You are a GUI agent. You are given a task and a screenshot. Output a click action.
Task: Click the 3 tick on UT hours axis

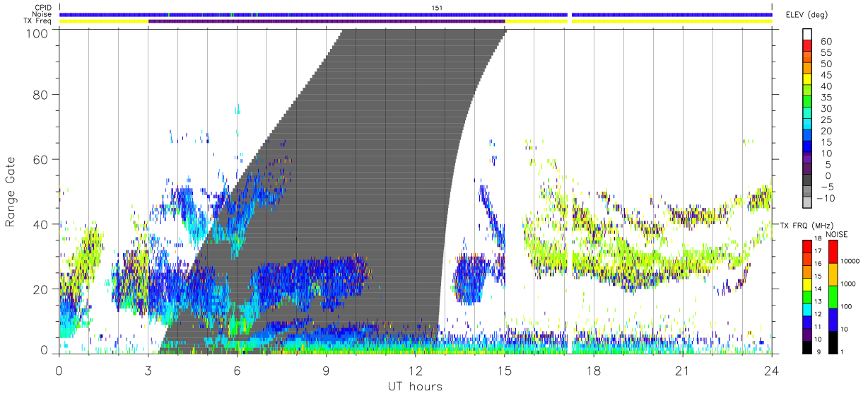(x=148, y=370)
